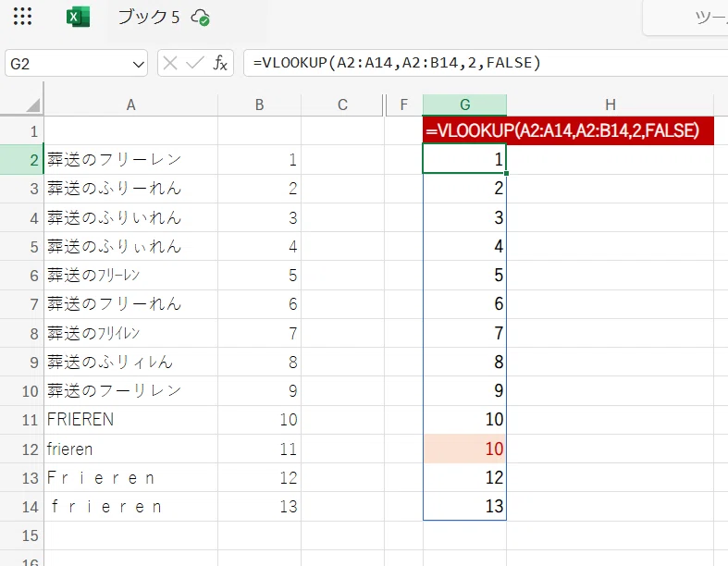The height and width of the screenshot is (566, 728).
Task: Click highlighted G12 cell showing red 10
Action: point(464,449)
